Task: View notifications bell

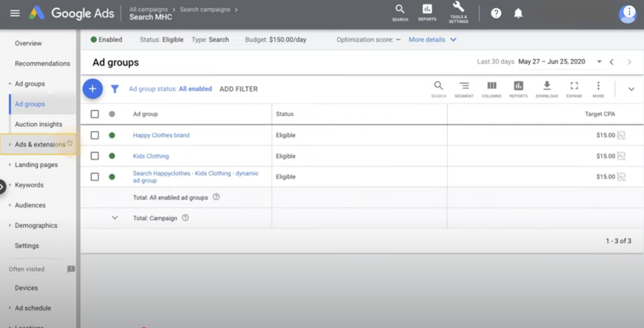Action: pyautogui.click(x=519, y=13)
